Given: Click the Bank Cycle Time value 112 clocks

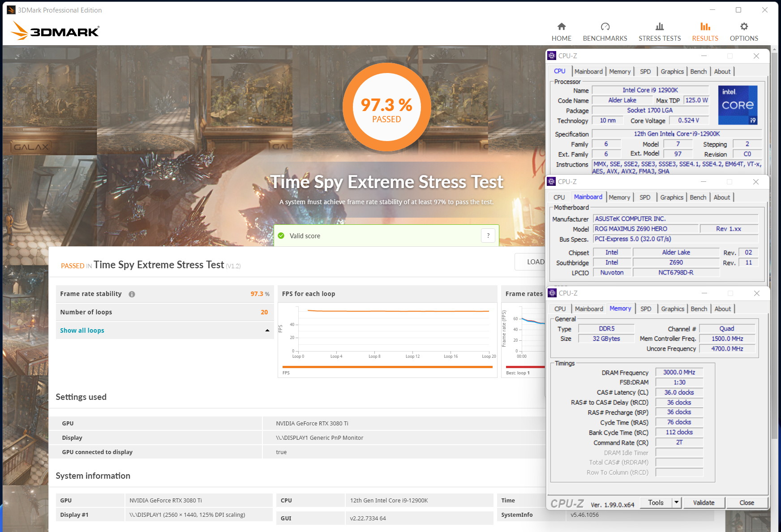Looking at the screenshot, I should click(x=679, y=432).
